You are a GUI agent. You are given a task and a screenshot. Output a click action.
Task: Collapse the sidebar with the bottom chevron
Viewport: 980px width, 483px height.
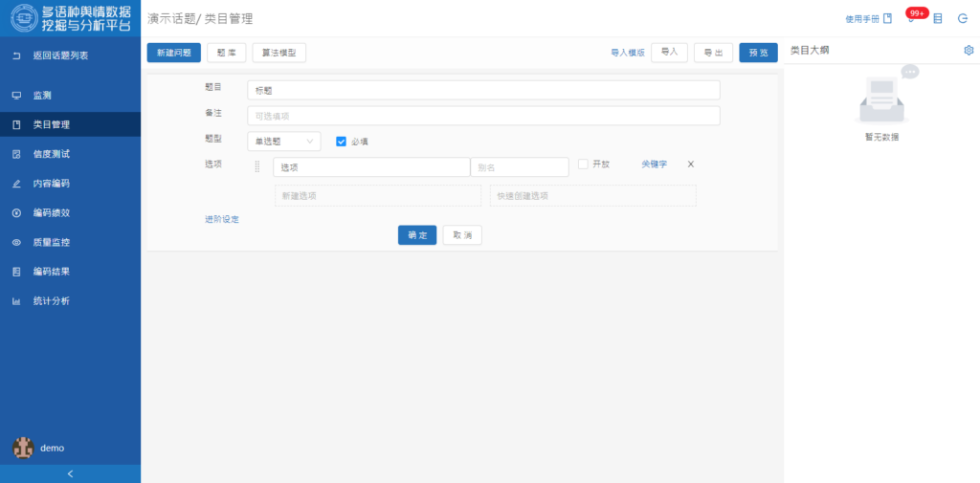pos(70,473)
